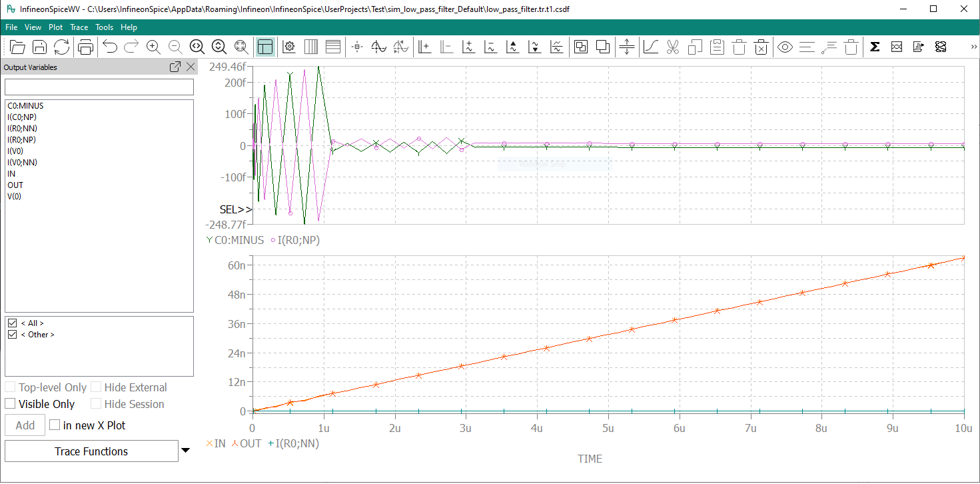This screenshot has width=980, height=484.
Task: Open the Plot menu
Action: tap(55, 27)
